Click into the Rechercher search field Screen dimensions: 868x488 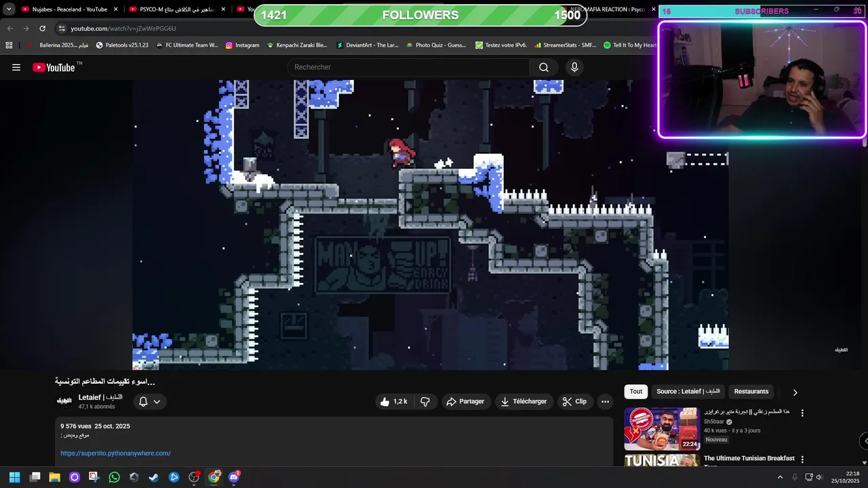click(x=410, y=67)
